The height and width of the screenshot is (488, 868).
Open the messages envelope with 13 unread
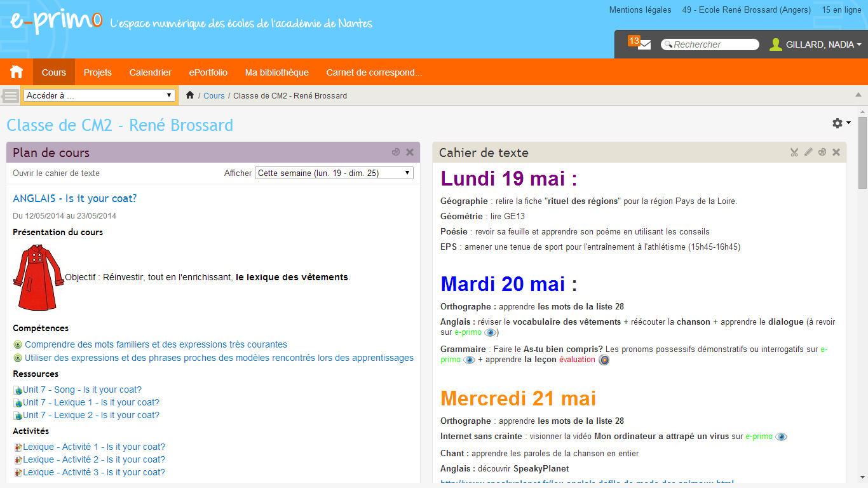click(644, 44)
